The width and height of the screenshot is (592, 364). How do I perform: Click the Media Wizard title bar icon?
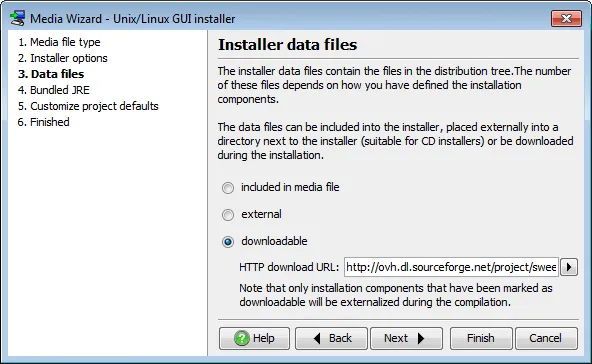click(17, 18)
